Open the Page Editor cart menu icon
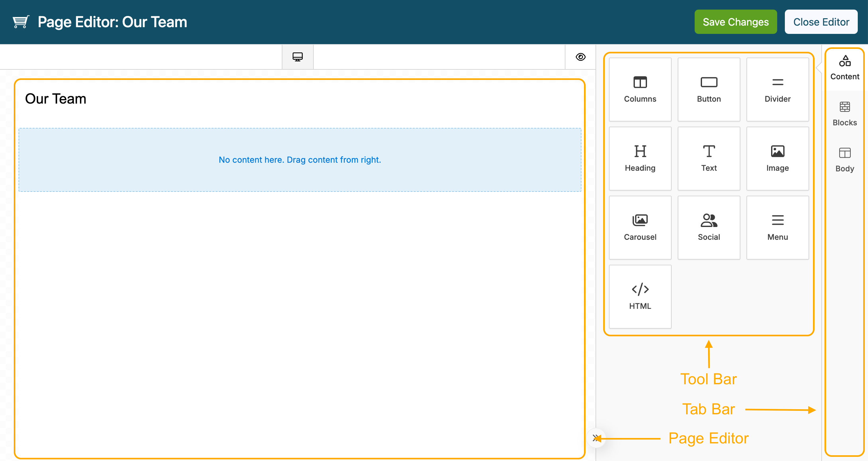The height and width of the screenshot is (461, 868). click(20, 21)
